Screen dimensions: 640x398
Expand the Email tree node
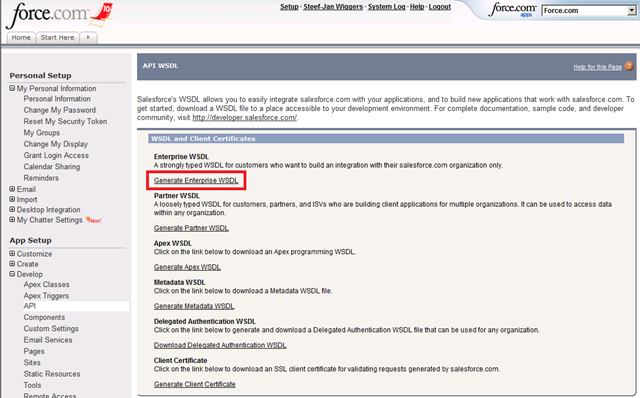point(12,189)
